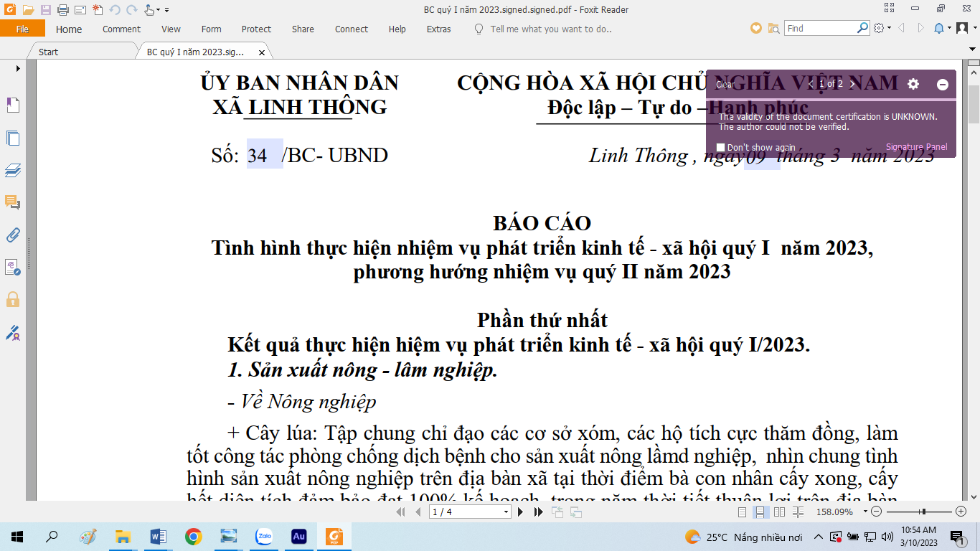
Task: Switch to continuous facing view mode
Action: pos(798,512)
